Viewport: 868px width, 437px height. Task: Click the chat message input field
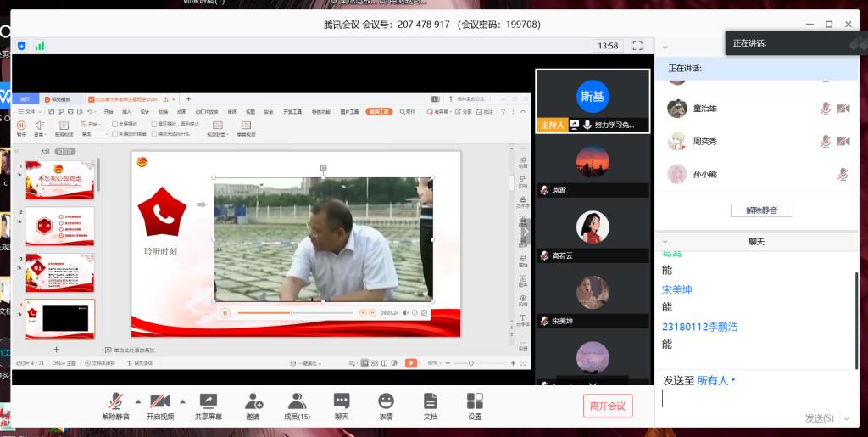(x=754, y=400)
